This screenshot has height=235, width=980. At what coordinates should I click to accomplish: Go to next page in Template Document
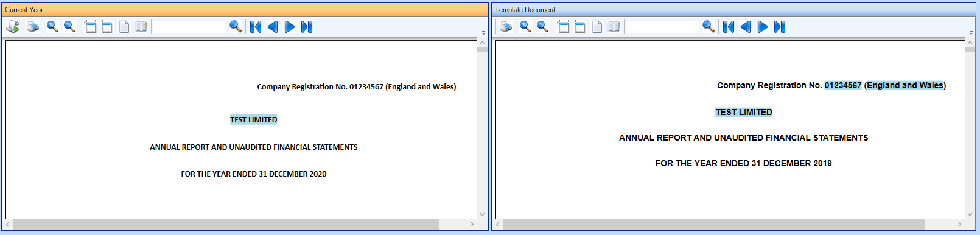(763, 27)
